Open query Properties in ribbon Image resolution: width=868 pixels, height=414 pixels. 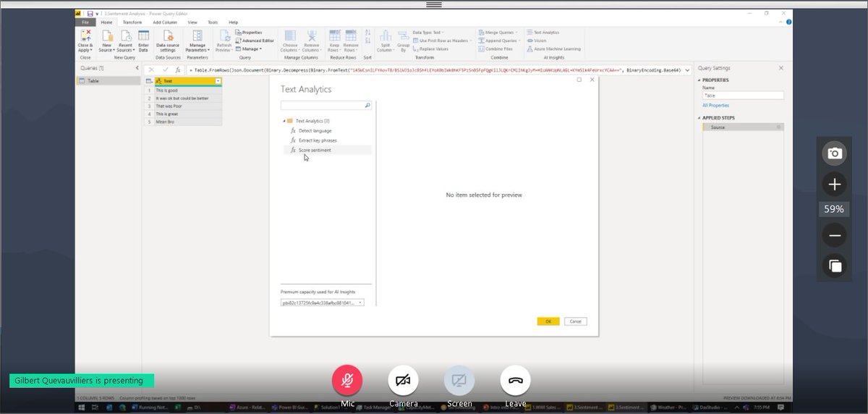[x=248, y=33]
